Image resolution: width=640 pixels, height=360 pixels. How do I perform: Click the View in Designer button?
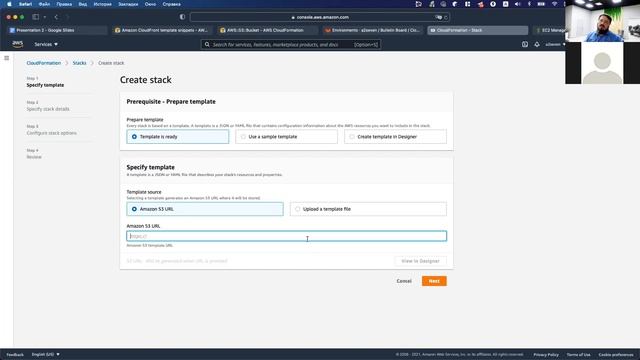click(420, 261)
